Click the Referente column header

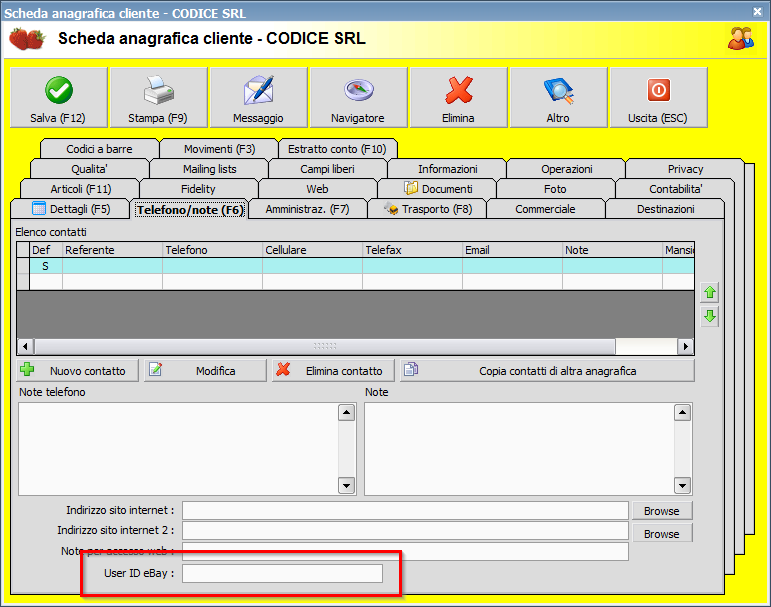(x=112, y=250)
